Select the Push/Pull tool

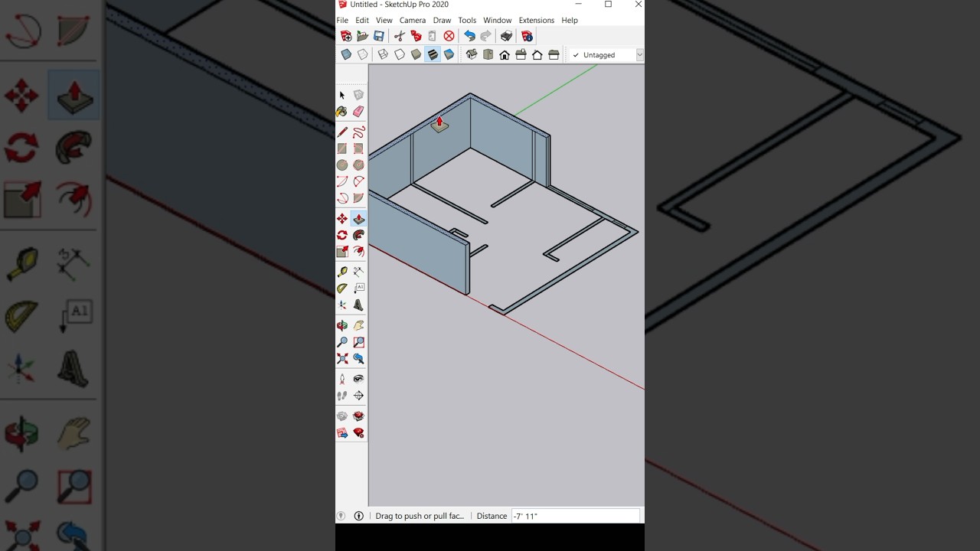pos(358,219)
